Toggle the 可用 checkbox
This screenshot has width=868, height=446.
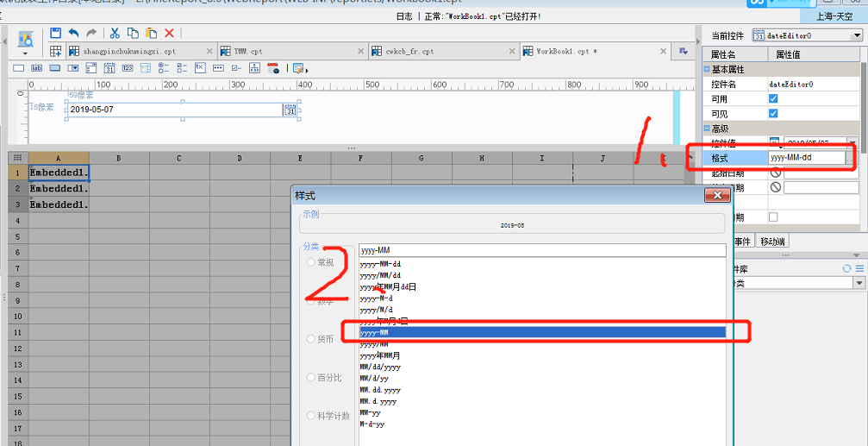[773, 98]
